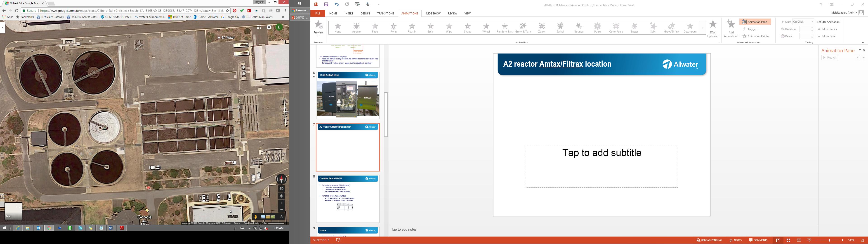
Task: Select the Appear animation effect
Action: coord(356,28)
